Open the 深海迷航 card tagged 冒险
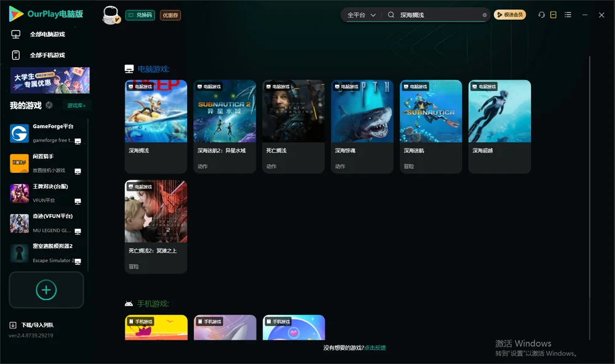This screenshot has width=615, height=364. [x=431, y=127]
